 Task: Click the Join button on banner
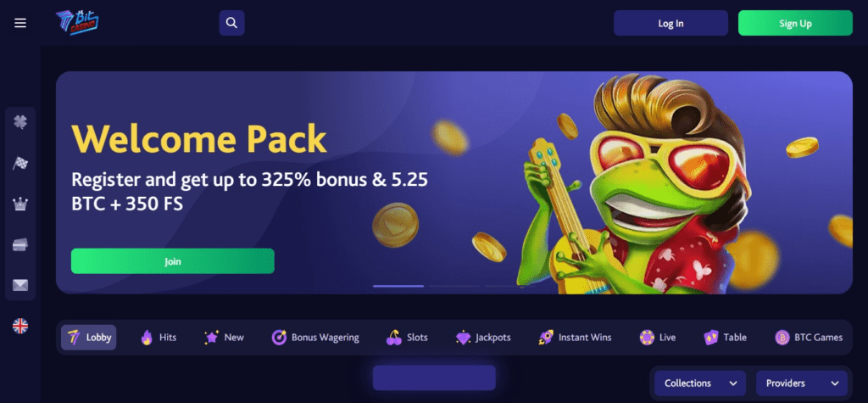173,261
